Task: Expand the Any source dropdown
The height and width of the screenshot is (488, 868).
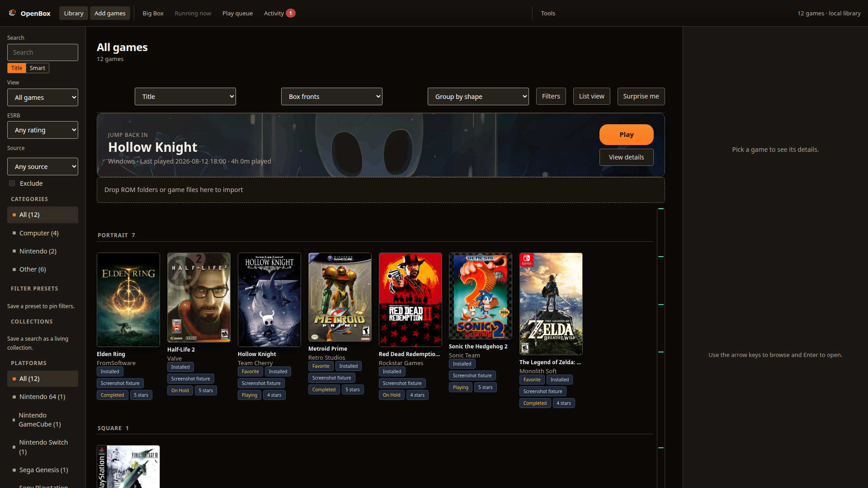Action: pos(42,167)
